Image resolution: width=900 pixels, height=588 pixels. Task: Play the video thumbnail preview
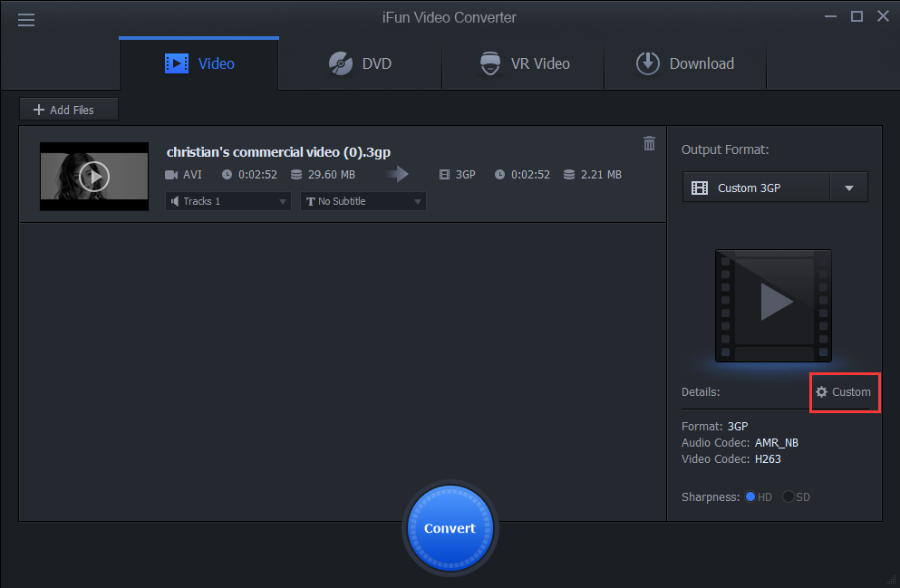click(94, 177)
